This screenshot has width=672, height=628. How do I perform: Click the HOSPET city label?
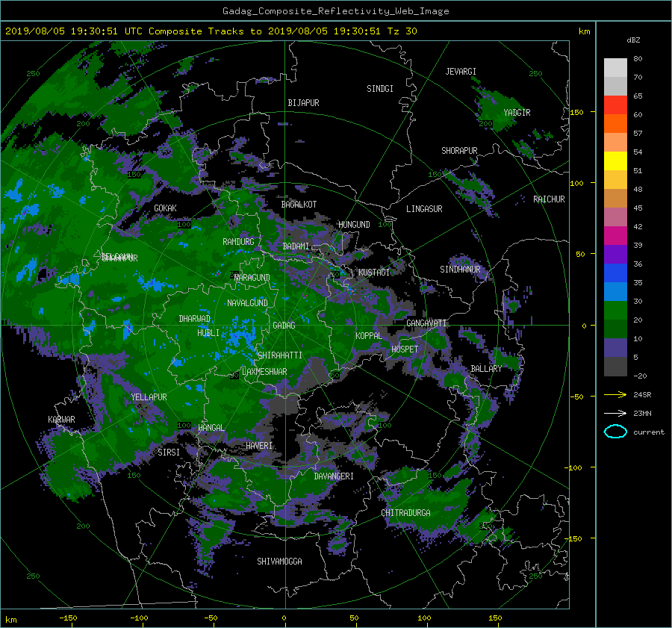click(405, 349)
